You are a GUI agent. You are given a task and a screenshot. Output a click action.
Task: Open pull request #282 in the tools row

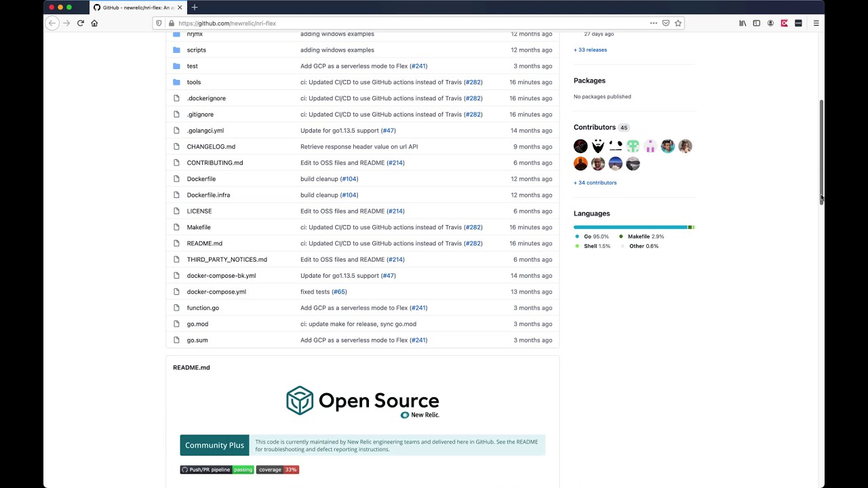click(x=473, y=82)
